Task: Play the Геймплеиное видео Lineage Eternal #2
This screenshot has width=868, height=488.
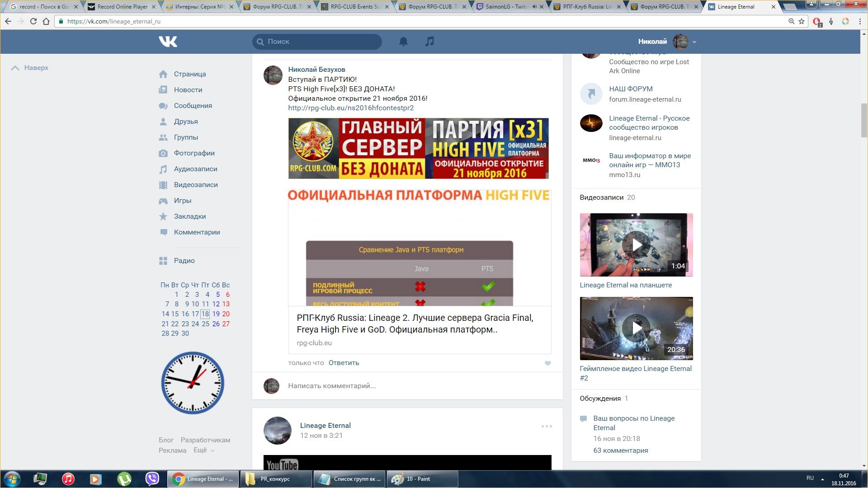Action: [636, 328]
